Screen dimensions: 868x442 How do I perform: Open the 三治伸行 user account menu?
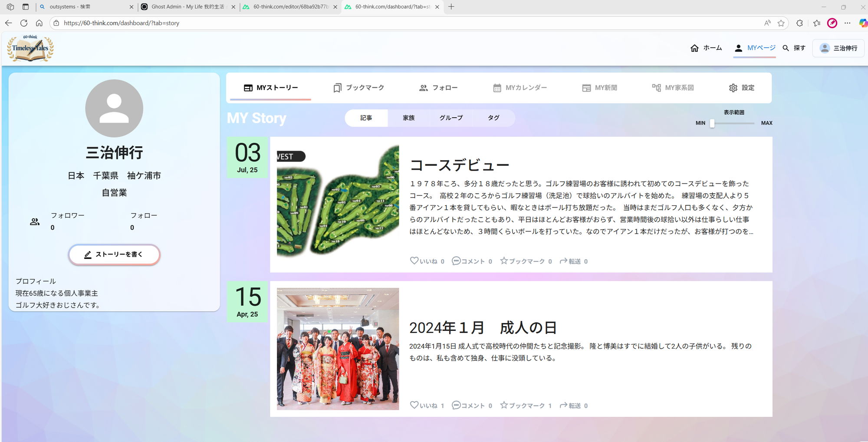coord(838,48)
